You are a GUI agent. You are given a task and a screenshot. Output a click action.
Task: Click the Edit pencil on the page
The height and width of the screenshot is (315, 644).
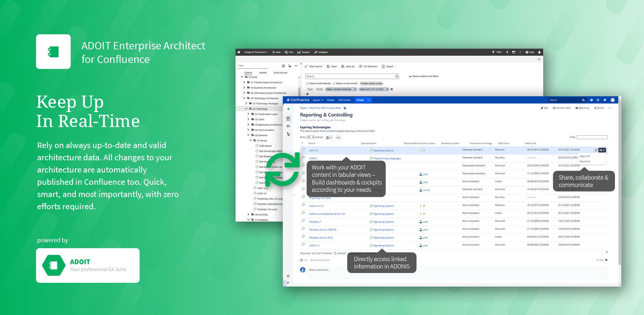tap(544, 108)
